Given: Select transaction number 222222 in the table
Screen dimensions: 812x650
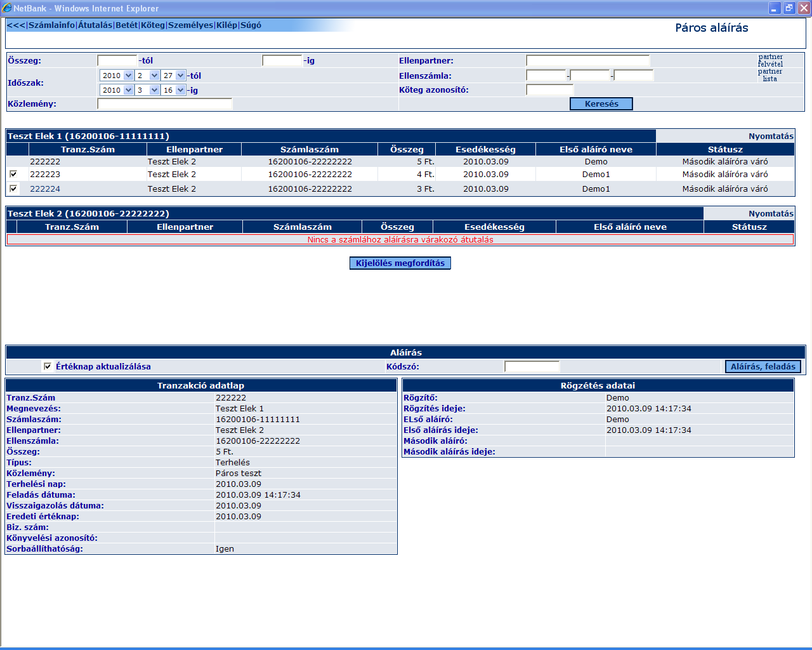Looking at the screenshot, I should [x=45, y=161].
